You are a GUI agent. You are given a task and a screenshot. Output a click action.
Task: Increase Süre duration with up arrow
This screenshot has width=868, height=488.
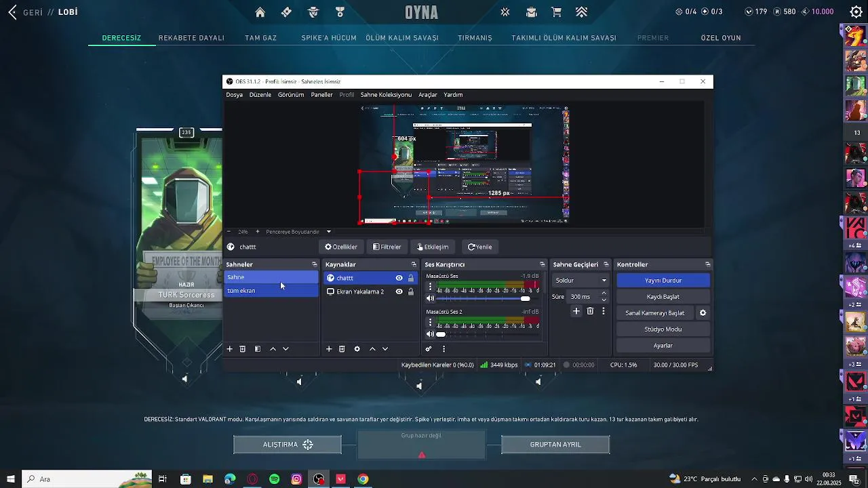click(604, 293)
